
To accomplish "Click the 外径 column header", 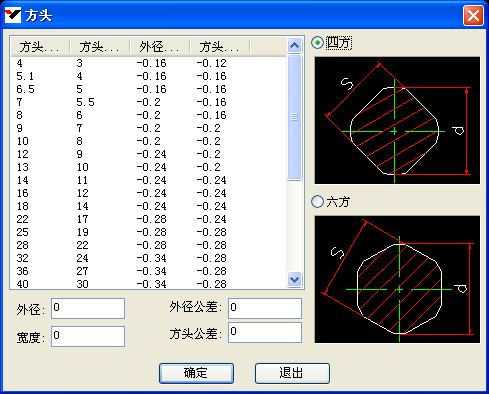I will click(x=160, y=47).
